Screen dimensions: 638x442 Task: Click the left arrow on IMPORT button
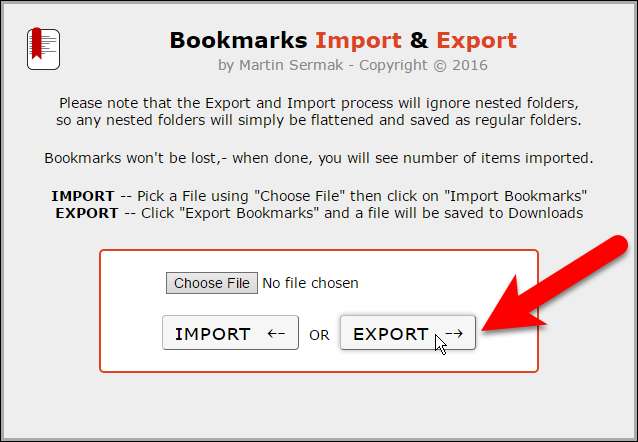pos(276,334)
